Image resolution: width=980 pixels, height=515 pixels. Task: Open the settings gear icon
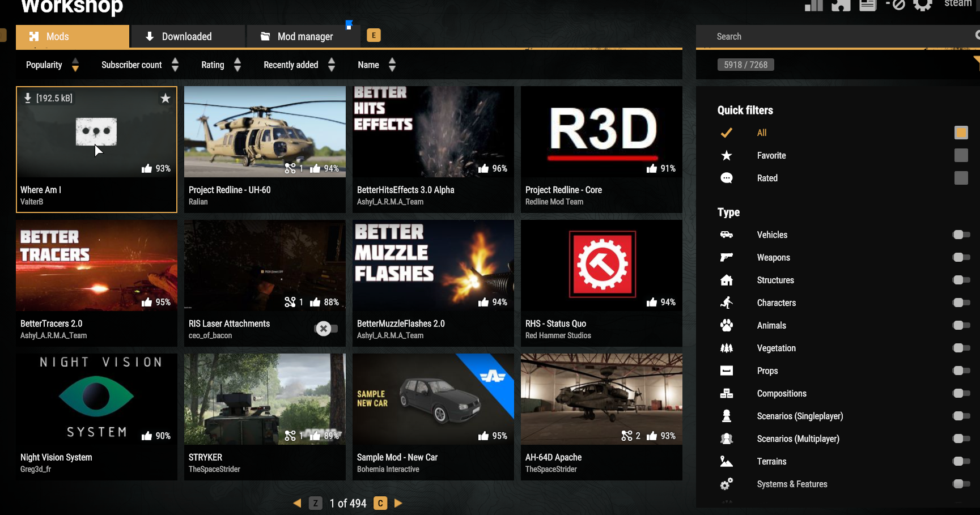tap(923, 5)
